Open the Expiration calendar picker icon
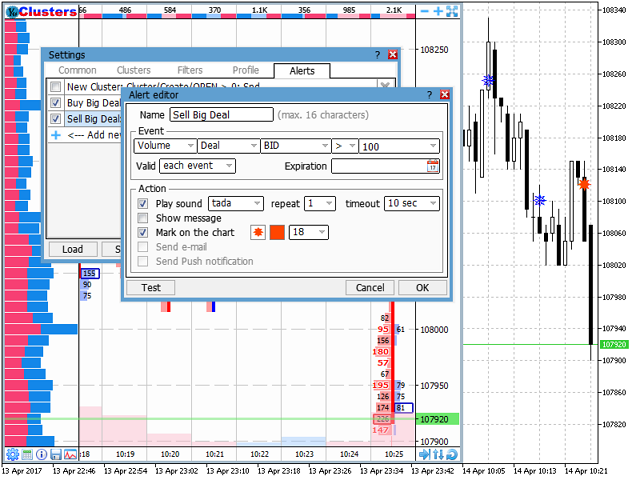640x480 pixels. coord(432,166)
